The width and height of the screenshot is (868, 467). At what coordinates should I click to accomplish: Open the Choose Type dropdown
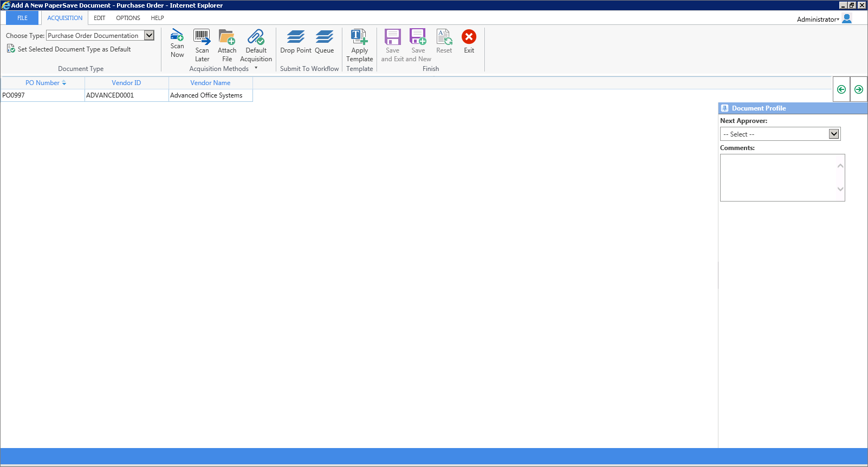point(149,35)
